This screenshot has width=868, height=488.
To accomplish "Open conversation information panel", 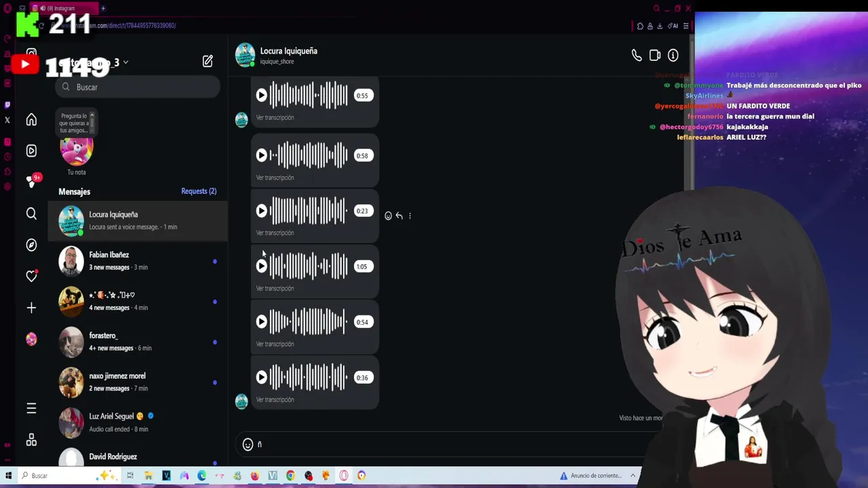I will click(673, 56).
